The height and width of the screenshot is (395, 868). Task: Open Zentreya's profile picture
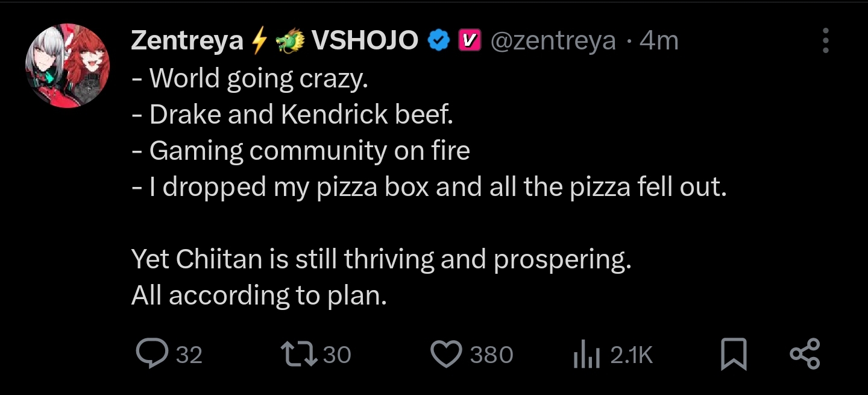pyautogui.click(x=68, y=66)
